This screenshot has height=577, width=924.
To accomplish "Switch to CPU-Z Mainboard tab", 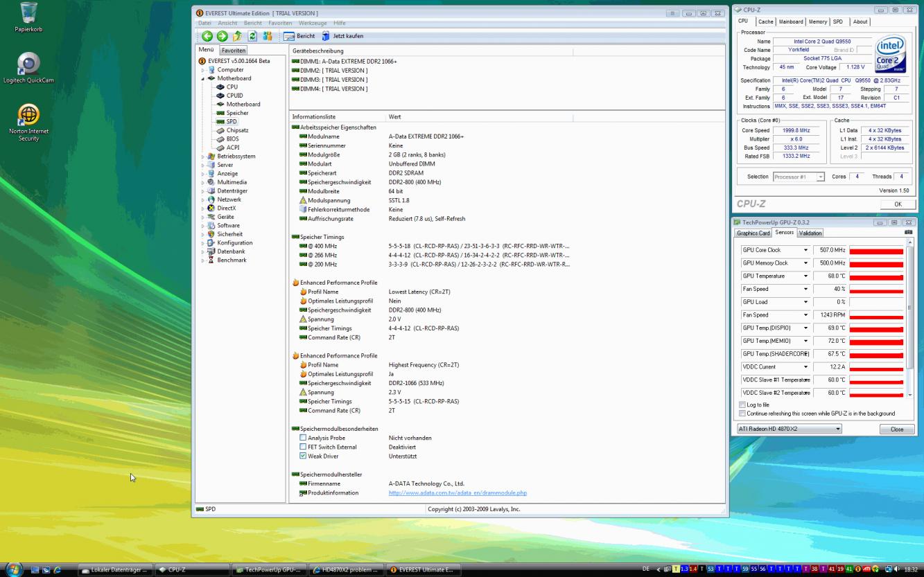I will pos(791,21).
